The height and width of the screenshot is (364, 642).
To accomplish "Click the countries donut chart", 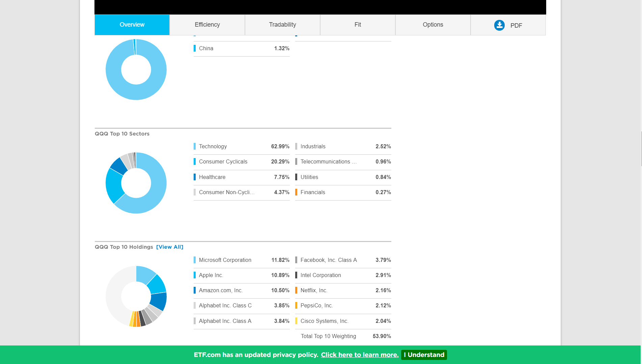I will pos(136,69).
